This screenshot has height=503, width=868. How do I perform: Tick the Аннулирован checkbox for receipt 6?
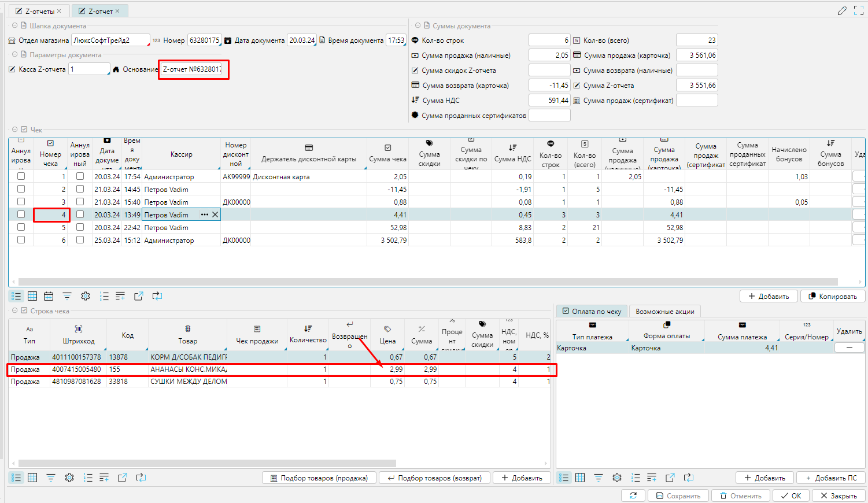tap(21, 240)
